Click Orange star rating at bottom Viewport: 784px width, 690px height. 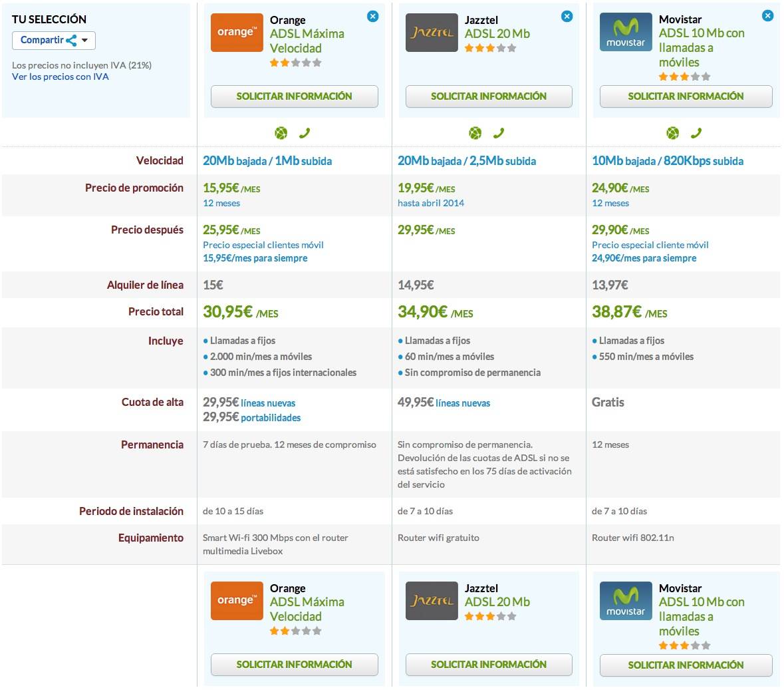(x=295, y=631)
